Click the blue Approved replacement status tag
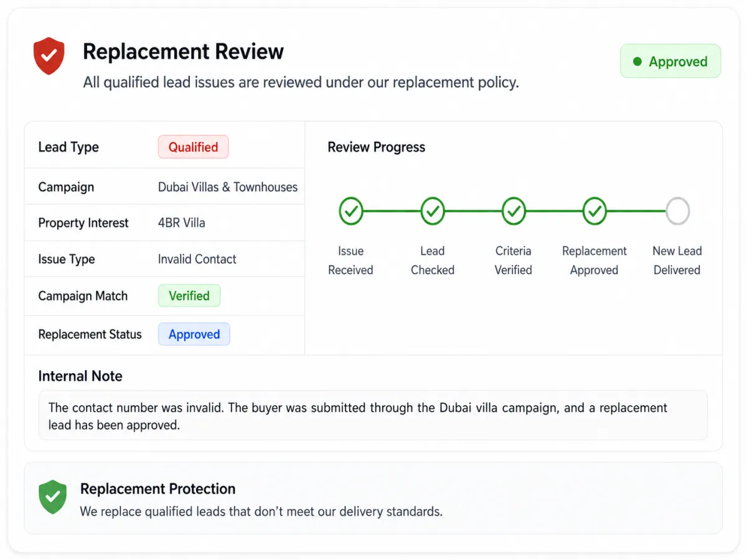Image resolution: width=747 pixels, height=560 pixels. [194, 334]
